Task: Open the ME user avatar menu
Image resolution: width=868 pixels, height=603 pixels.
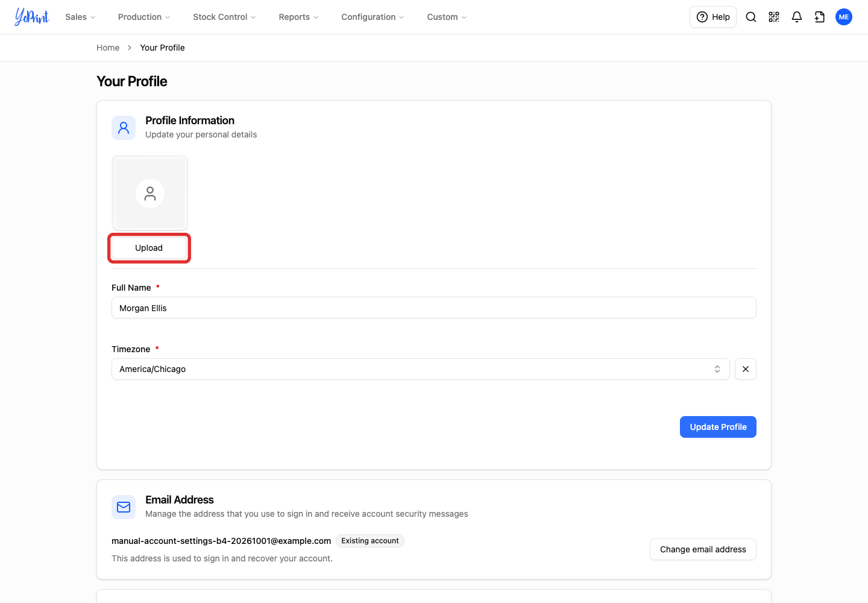Action: coord(844,17)
